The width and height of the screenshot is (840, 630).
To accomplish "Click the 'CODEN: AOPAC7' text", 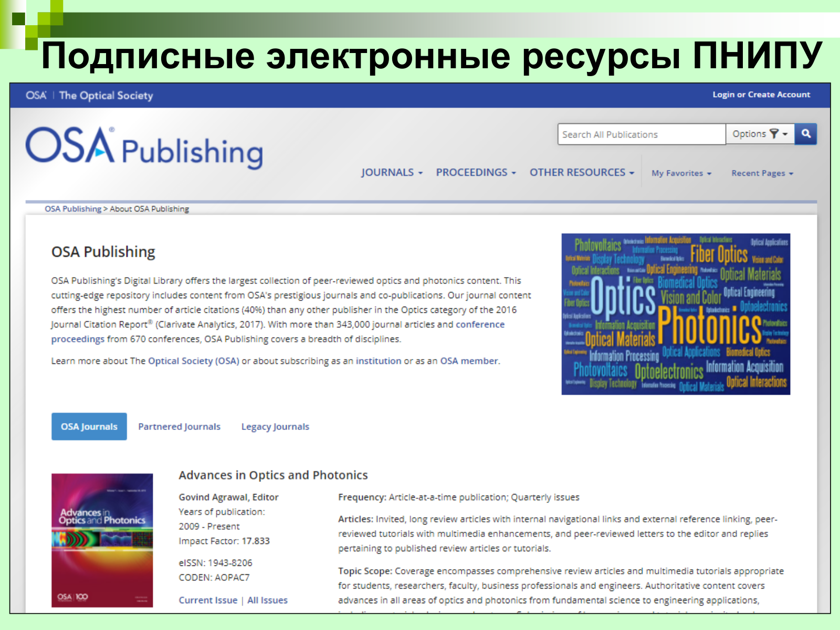I will (214, 577).
